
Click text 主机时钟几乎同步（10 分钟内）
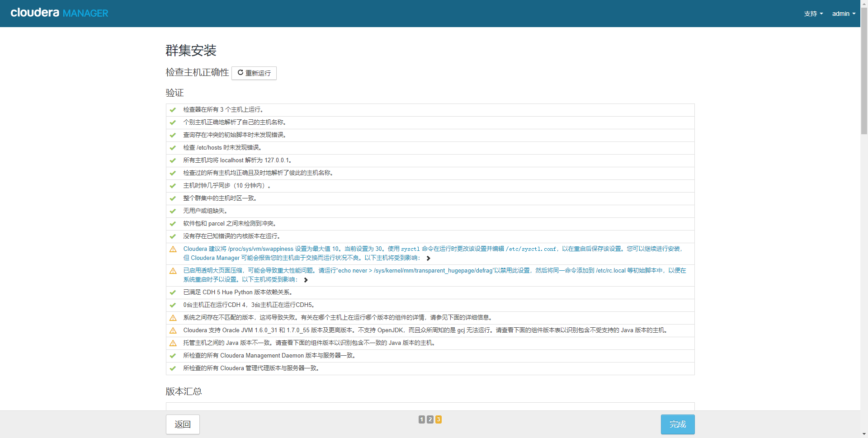[x=226, y=185]
